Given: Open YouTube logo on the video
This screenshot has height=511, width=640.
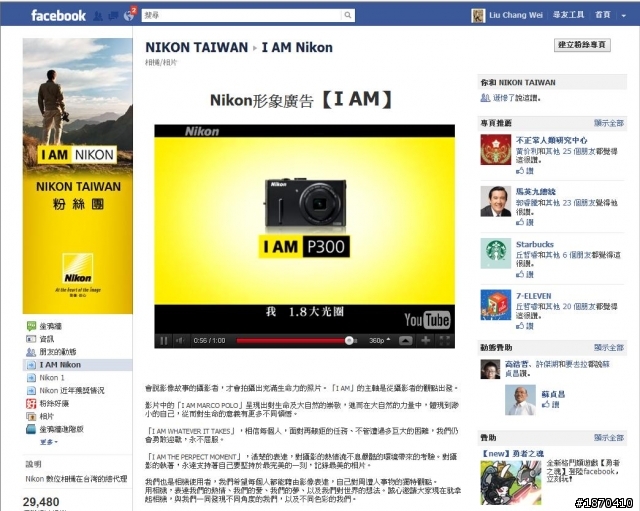Looking at the screenshot, I should [x=427, y=320].
